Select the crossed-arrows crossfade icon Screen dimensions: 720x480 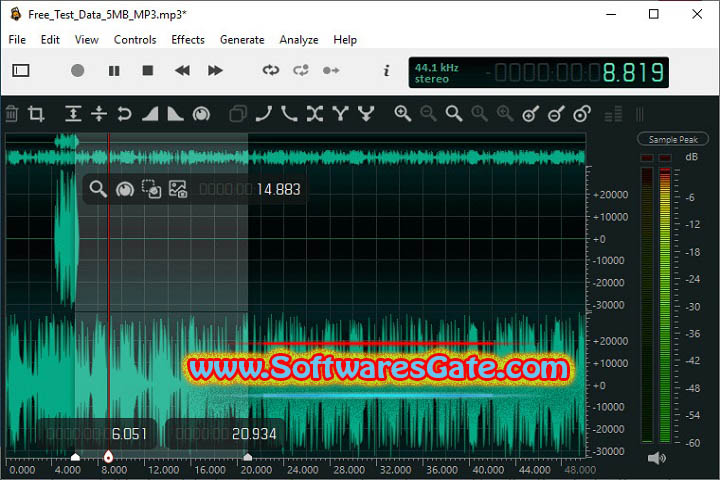click(x=315, y=113)
